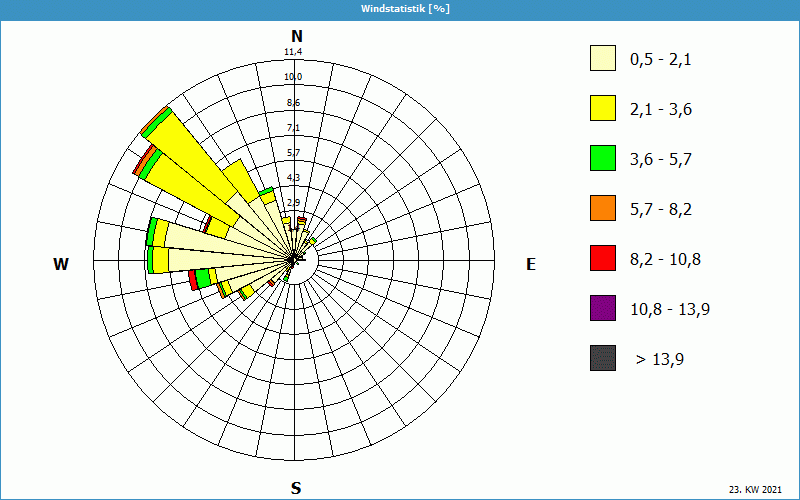The width and height of the screenshot is (800, 500).
Task: Click the 5,7 radial axis value
Action: pyautogui.click(x=293, y=153)
